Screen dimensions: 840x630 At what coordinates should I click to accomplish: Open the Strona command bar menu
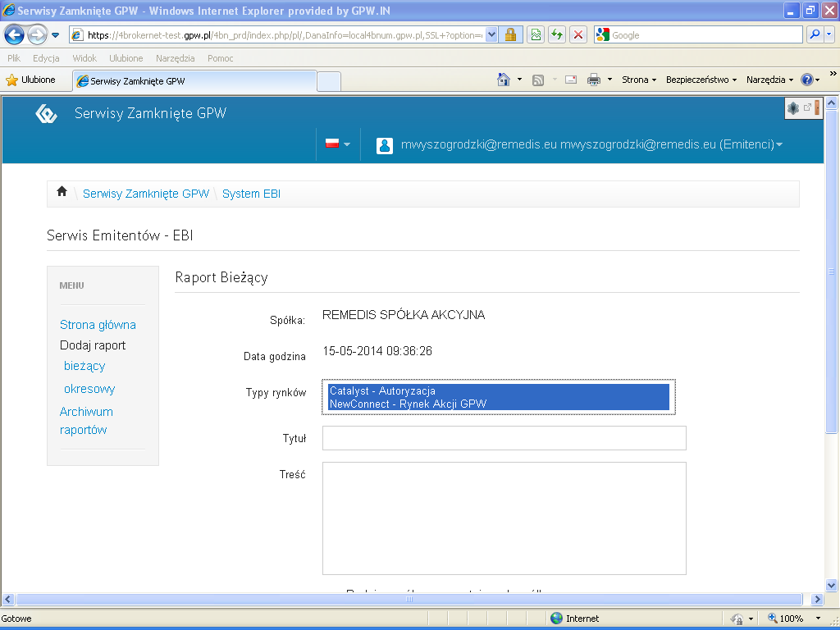[x=638, y=80]
